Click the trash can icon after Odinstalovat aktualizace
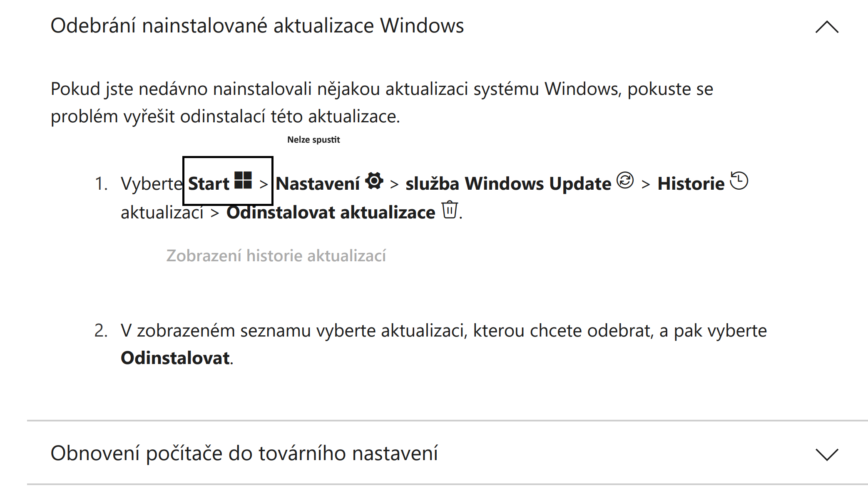Viewport: 868px width, 488px height. click(450, 209)
